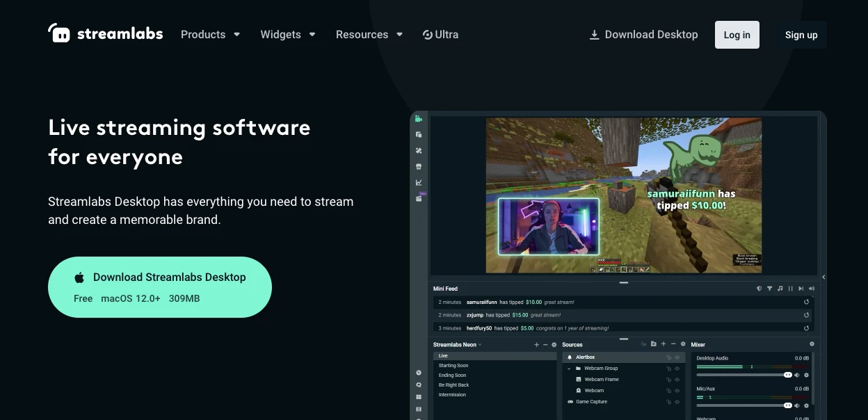Replay the zxjump $15.00 tip alert
Image resolution: width=868 pixels, height=420 pixels.
point(807,315)
